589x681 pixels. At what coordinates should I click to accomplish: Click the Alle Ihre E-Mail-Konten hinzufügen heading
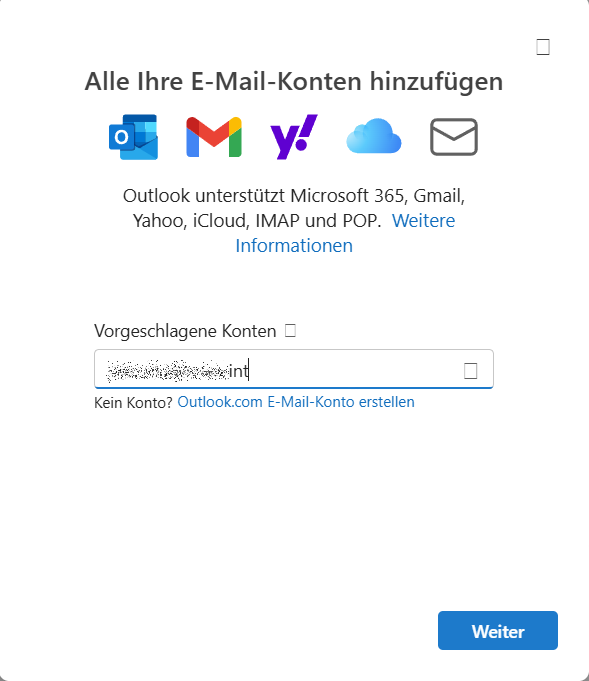click(294, 82)
